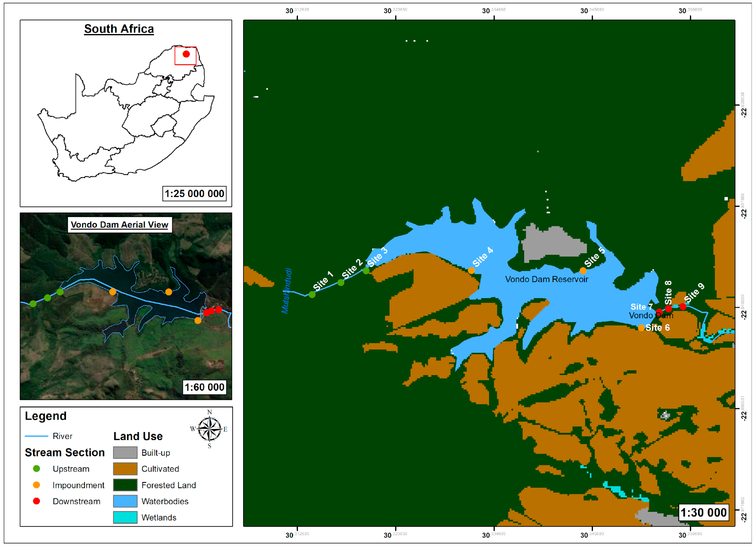Click the 1:25 000 000 scale box
Screen dimensions: 756x548
pyautogui.click(x=194, y=193)
